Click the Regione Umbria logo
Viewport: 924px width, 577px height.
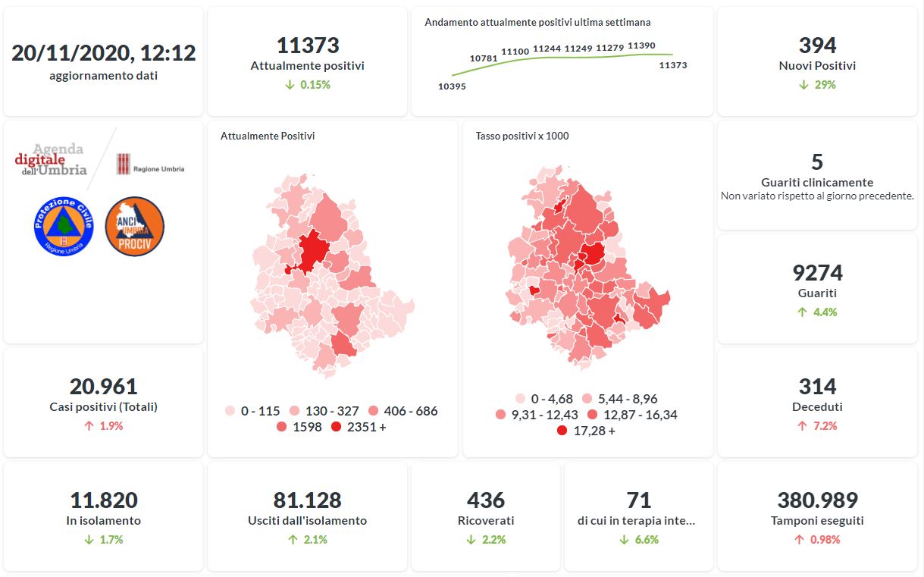tap(150, 165)
